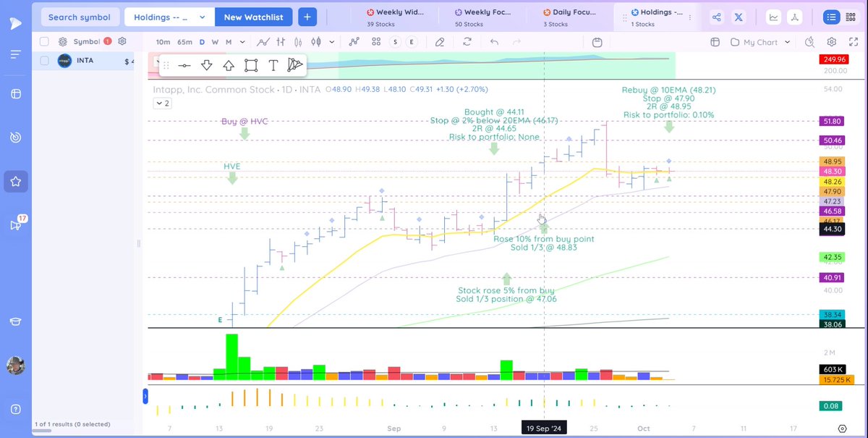868x438 pixels.
Task: Switch to the compact grid view layout
Action: point(850,17)
